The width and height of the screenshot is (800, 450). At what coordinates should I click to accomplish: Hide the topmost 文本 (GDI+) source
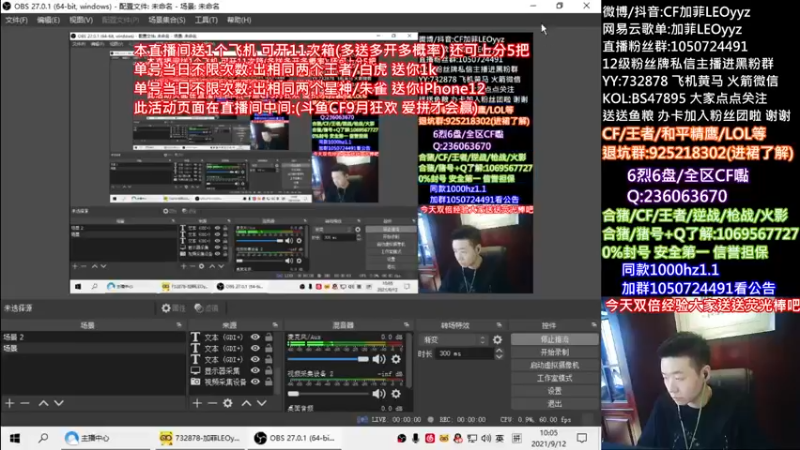tap(255, 337)
